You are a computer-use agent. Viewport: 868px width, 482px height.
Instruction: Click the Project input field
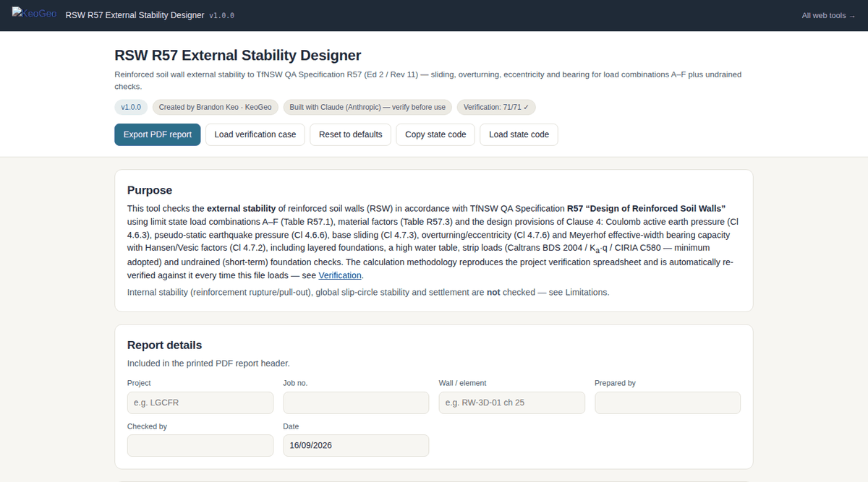tap(200, 403)
